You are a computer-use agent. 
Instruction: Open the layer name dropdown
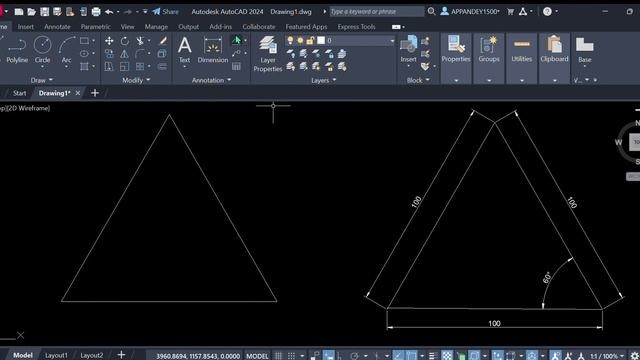[x=392, y=40]
